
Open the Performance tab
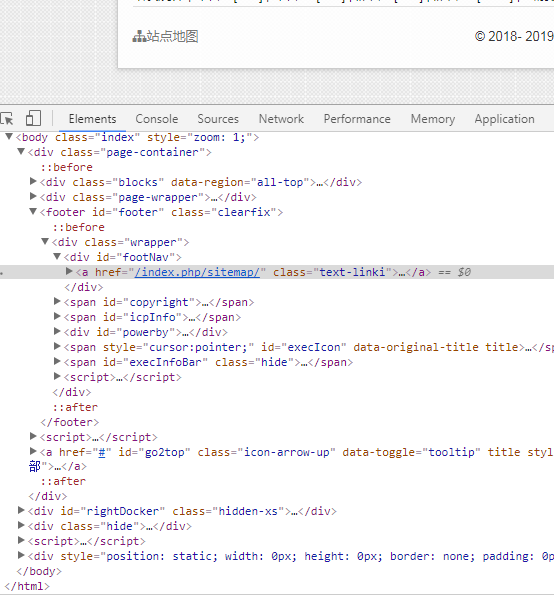pos(357,119)
